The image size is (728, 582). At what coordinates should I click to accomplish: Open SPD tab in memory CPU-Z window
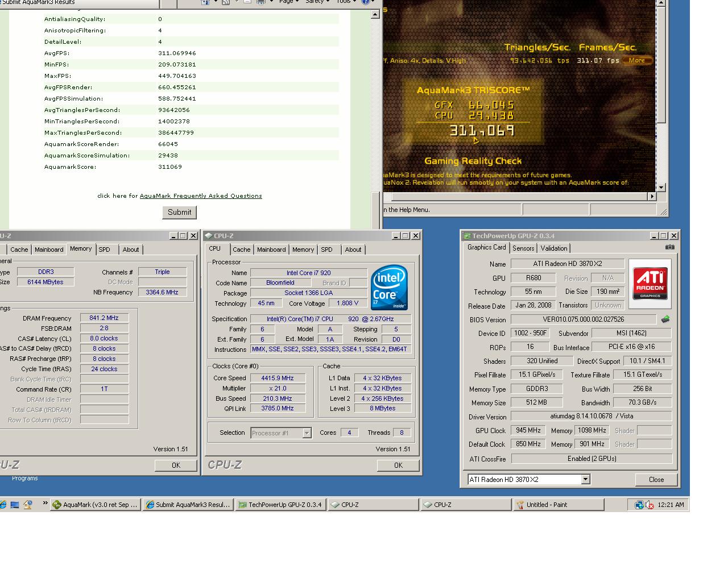point(104,250)
